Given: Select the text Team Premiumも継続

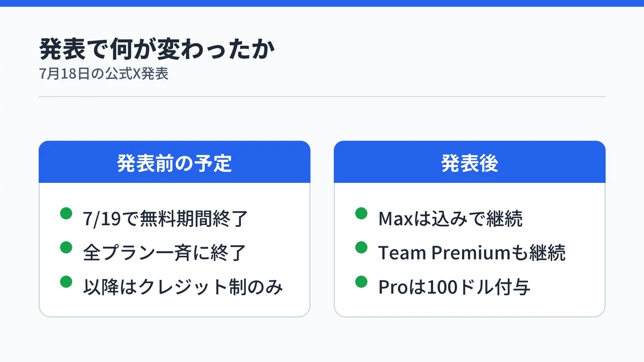Looking at the screenshot, I should [x=472, y=253].
